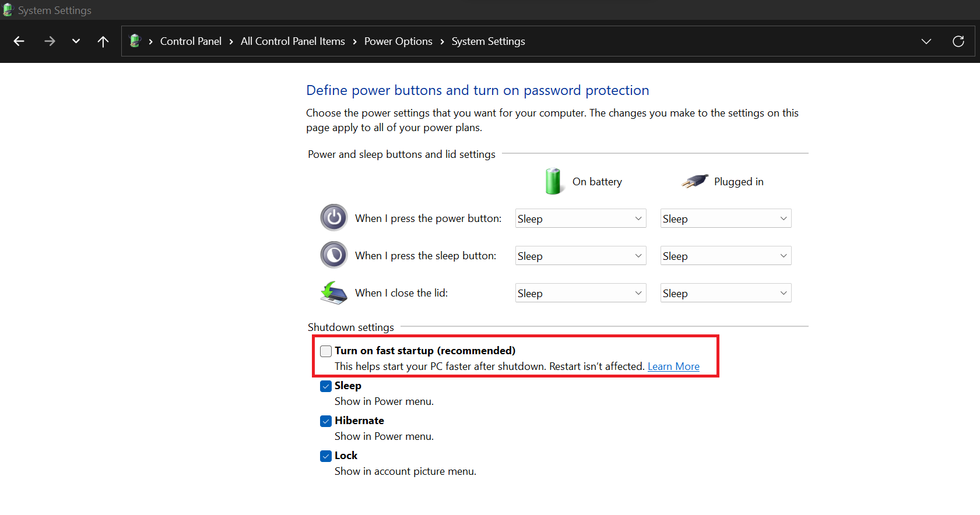980x515 pixels.
Task: Open close lid Plugged in dropdown
Action: pyautogui.click(x=726, y=293)
